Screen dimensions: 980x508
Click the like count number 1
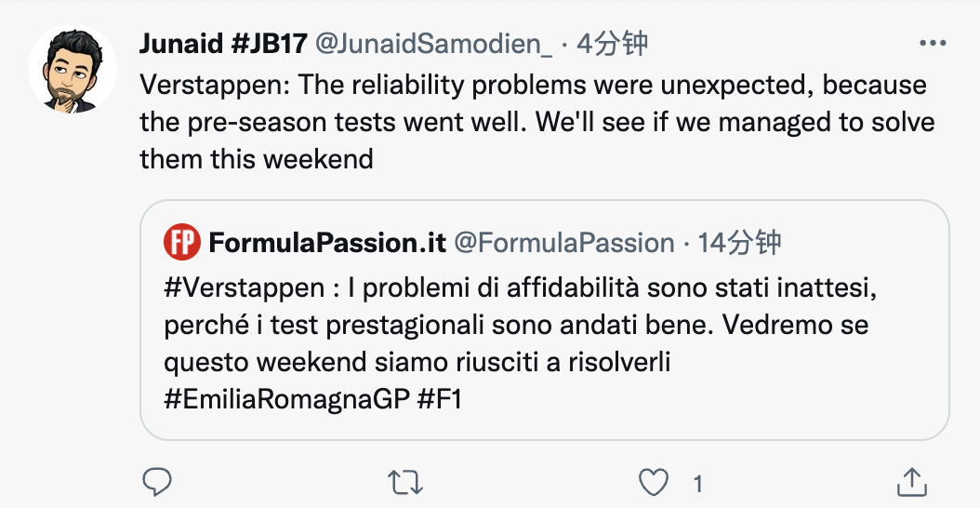(697, 483)
